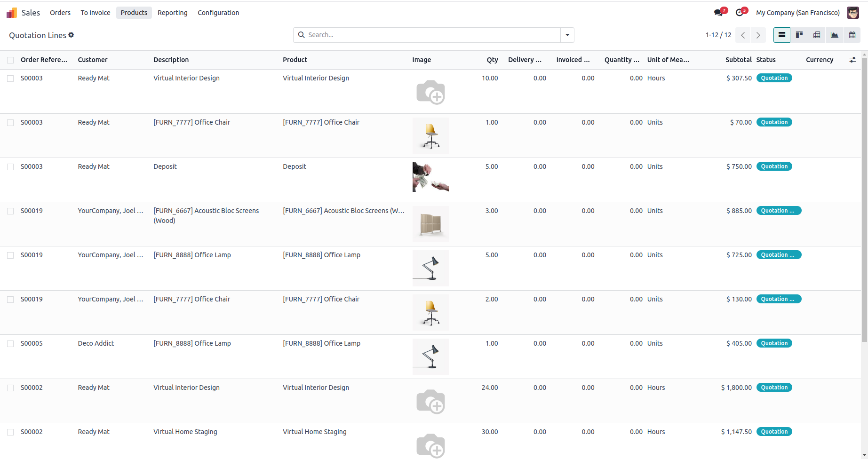Switch to Kanban view
The width and height of the screenshot is (868, 459).
tap(799, 35)
